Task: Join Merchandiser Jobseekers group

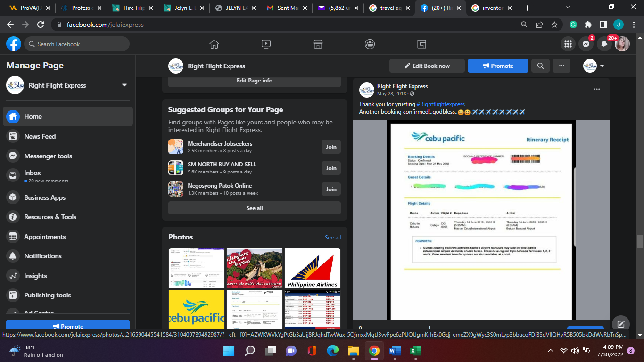Action: coord(331,147)
